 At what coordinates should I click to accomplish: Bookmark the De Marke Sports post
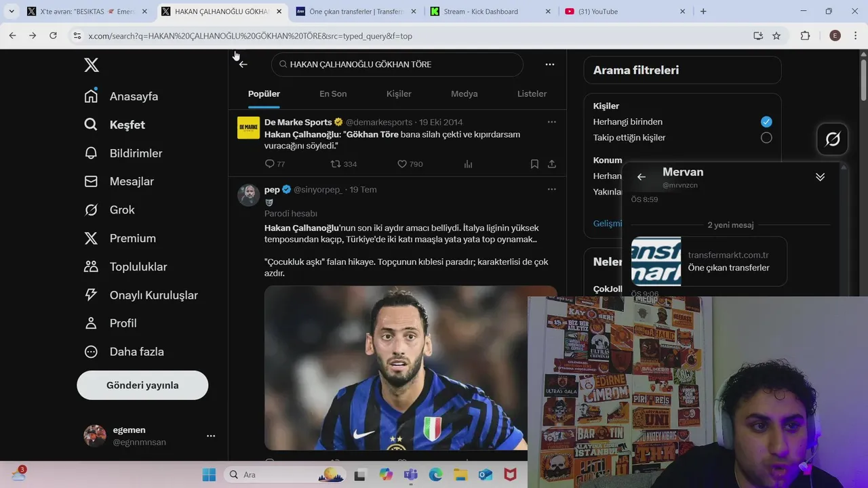pos(534,164)
